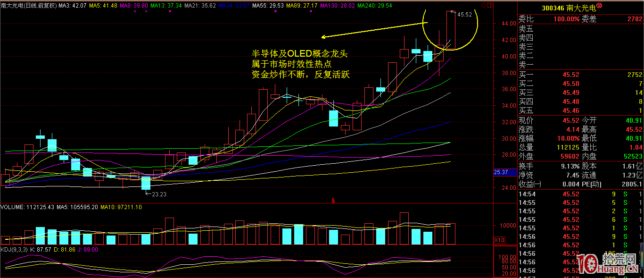The width and height of the screenshot is (644, 278).
Task: Click the PE(动) value 2805.1
Action: (x=633, y=184)
